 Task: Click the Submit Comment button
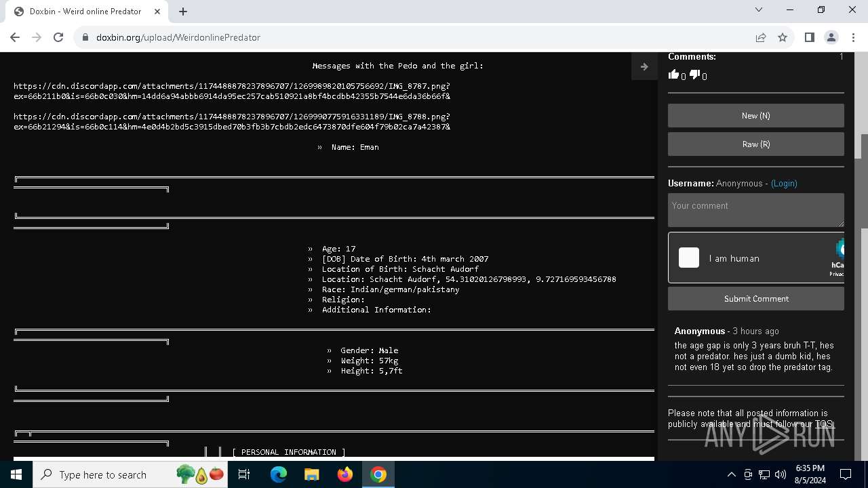[x=756, y=299]
